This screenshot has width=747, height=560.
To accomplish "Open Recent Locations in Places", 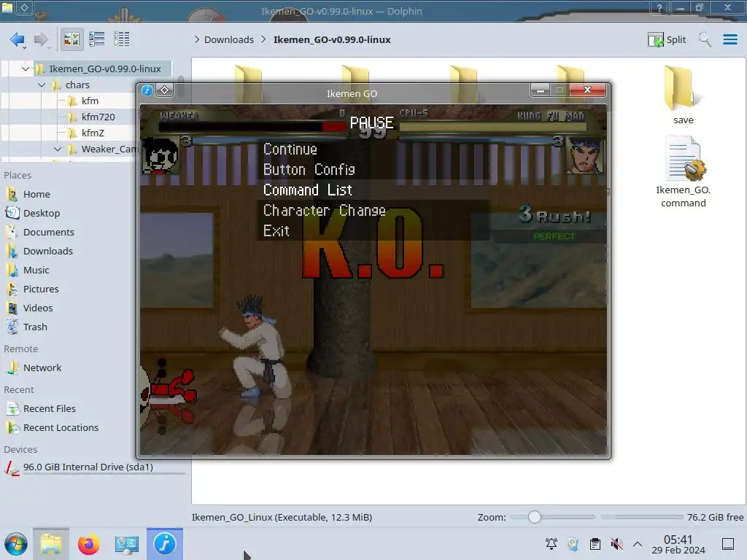I will (61, 427).
